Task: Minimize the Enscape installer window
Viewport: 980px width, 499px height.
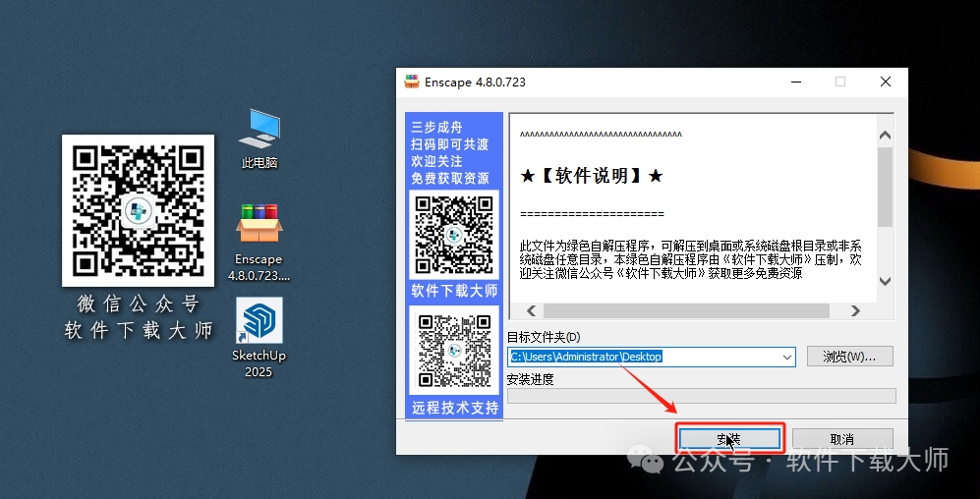Action: [x=796, y=82]
